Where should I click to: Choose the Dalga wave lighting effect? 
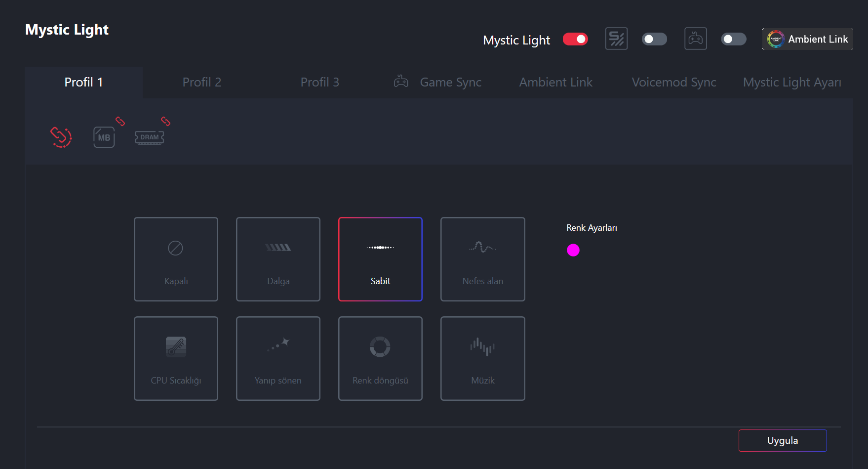(278, 259)
